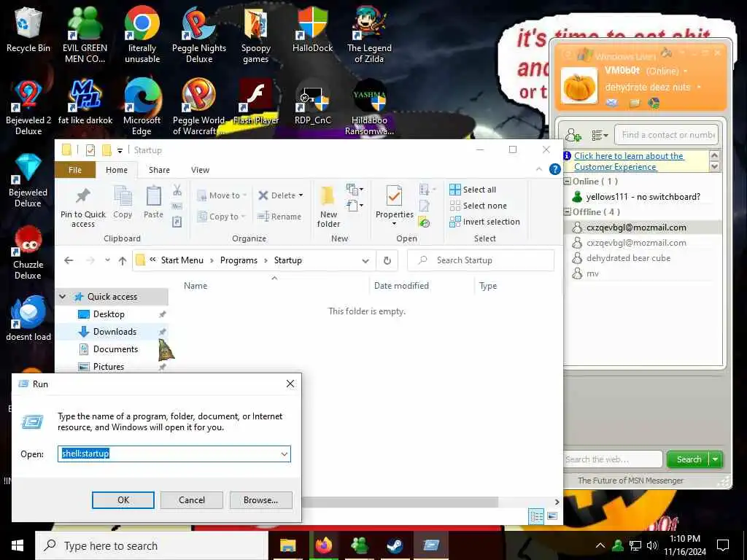Create a New folder from the ribbon
This screenshot has height=560, width=747.
[x=329, y=207]
